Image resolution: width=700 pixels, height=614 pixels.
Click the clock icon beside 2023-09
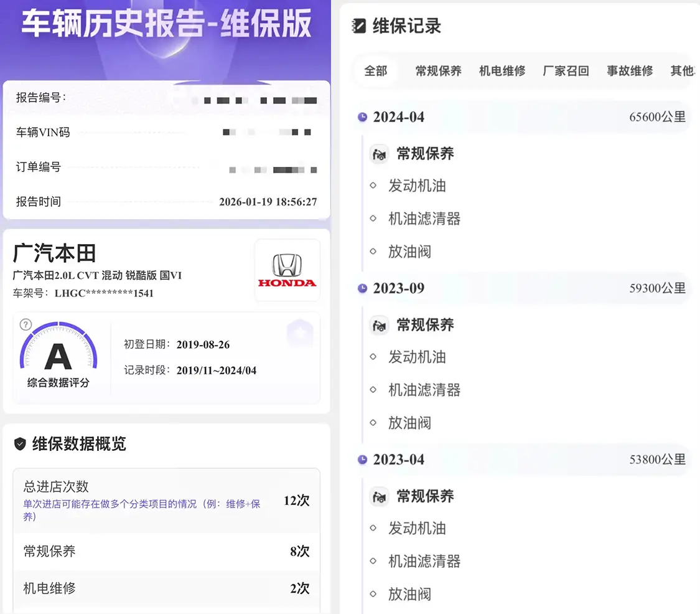pyautogui.click(x=363, y=288)
